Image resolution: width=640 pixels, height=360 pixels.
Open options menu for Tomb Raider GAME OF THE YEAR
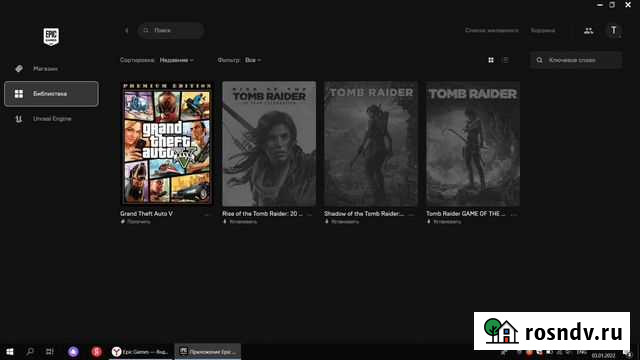pos(513,214)
